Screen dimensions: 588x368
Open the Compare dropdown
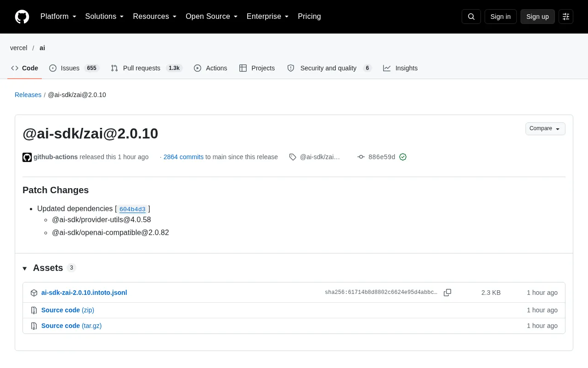(545, 129)
